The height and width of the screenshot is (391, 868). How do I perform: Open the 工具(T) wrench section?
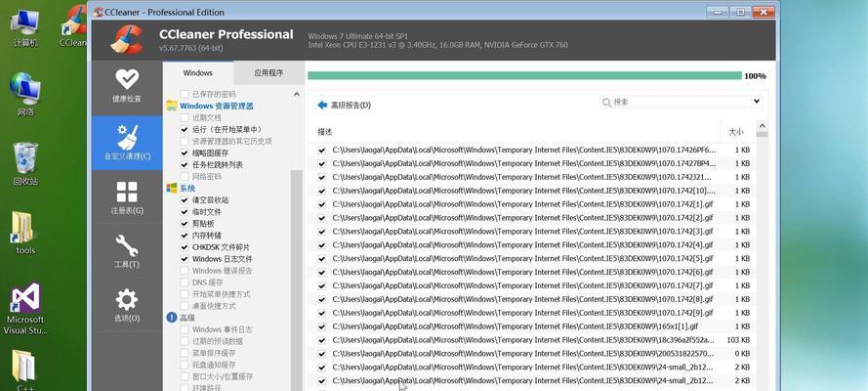pos(127,251)
